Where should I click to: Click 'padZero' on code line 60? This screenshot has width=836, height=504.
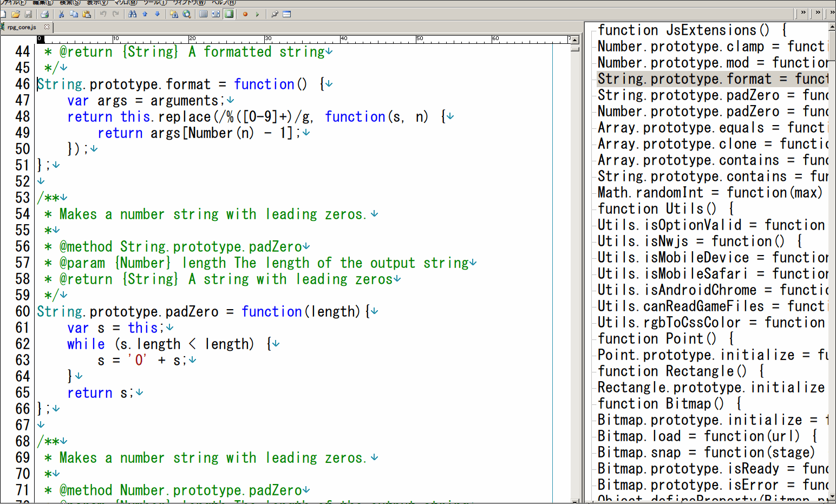(192, 311)
